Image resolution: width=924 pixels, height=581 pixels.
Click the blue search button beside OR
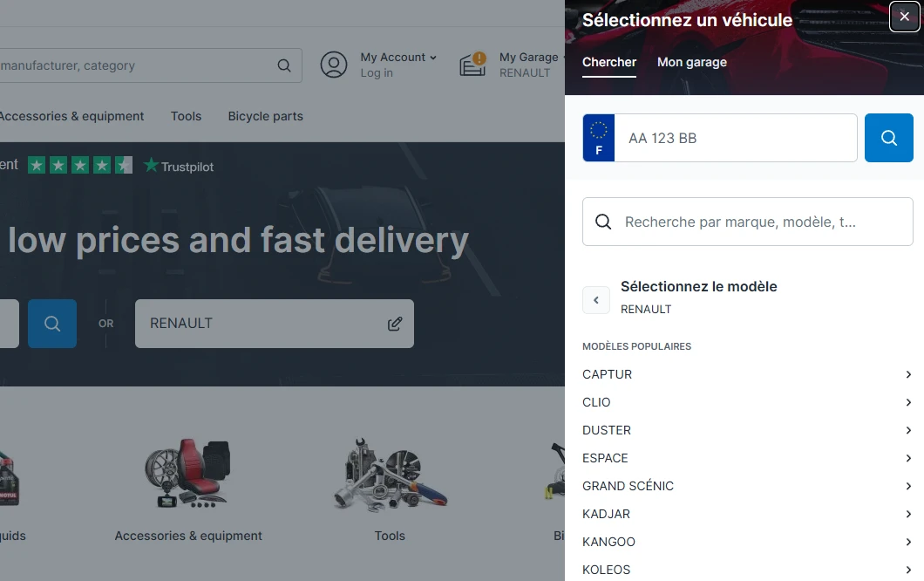[52, 324]
